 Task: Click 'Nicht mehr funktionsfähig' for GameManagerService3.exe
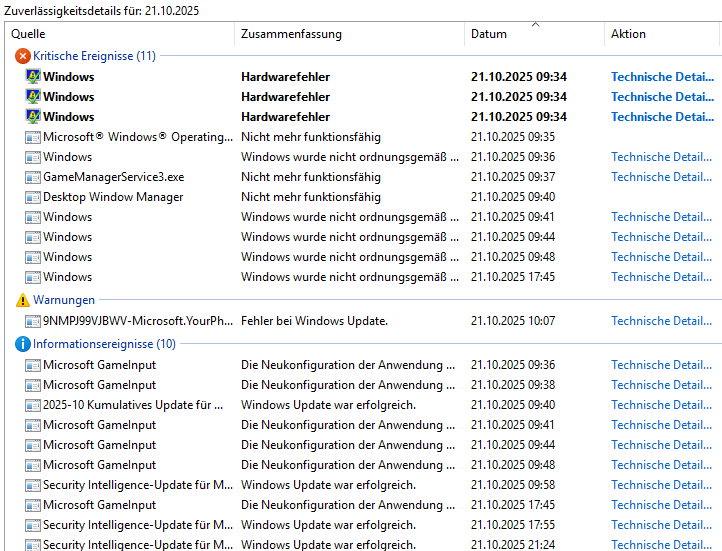(311, 177)
